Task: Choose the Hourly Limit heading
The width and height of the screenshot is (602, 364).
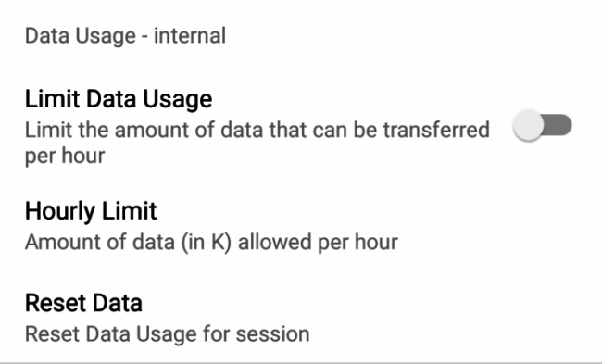Action: [x=91, y=211]
